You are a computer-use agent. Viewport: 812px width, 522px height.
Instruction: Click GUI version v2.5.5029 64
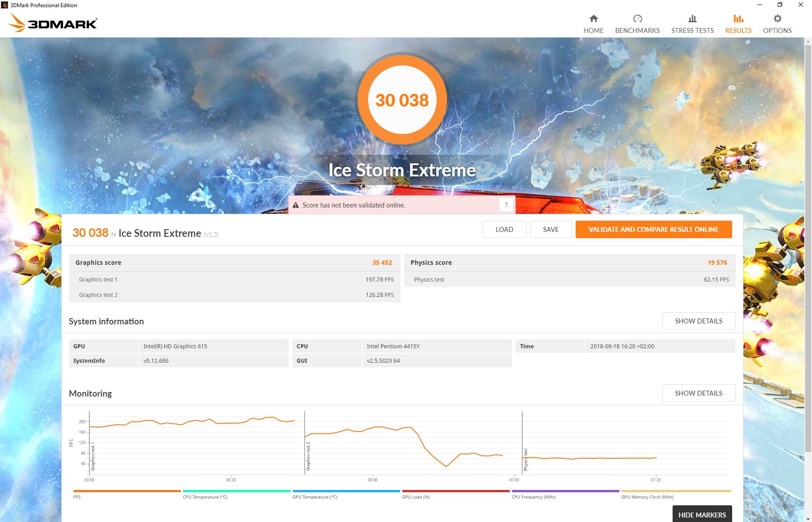tap(383, 361)
